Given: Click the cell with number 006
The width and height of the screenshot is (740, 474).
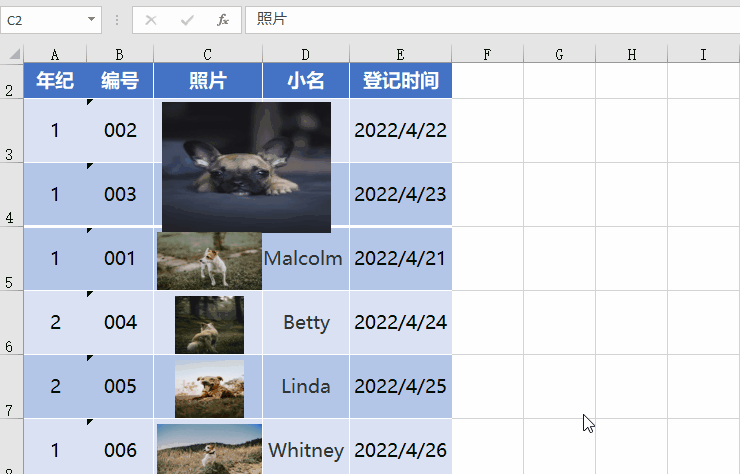Looking at the screenshot, I should pyautogui.click(x=120, y=447).
